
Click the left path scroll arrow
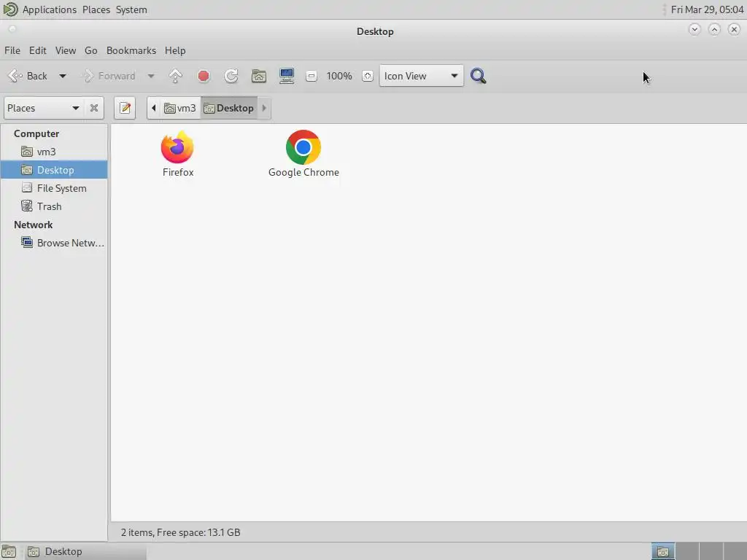(153, 108)
